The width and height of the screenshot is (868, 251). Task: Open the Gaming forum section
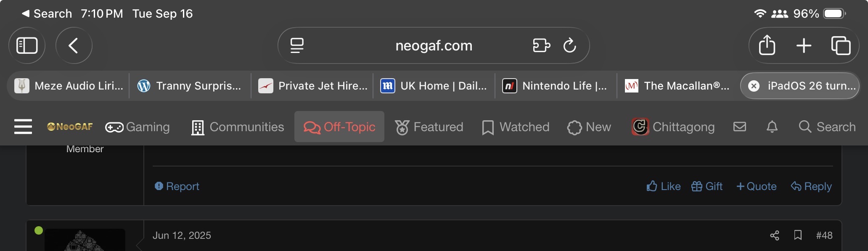pos(138,127)
